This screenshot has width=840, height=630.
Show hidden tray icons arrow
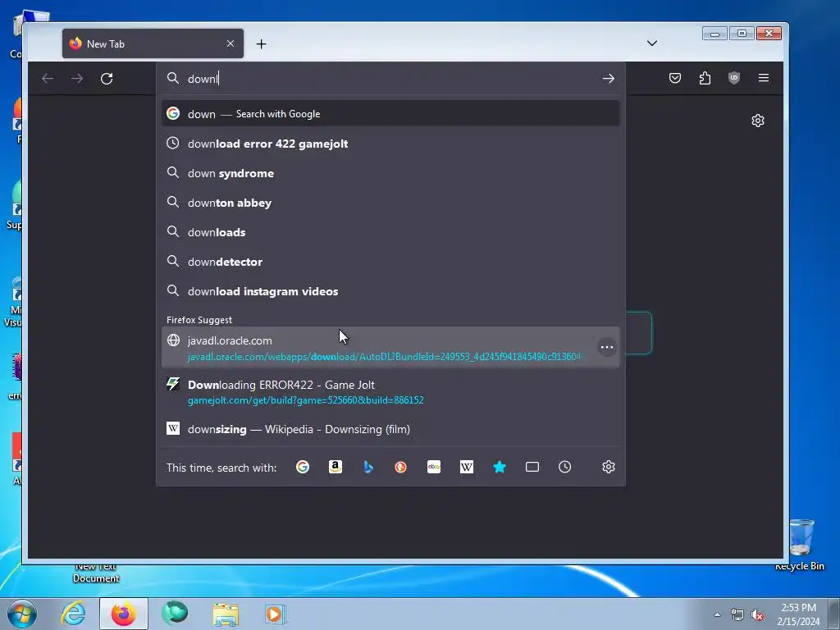click(717, 614)
